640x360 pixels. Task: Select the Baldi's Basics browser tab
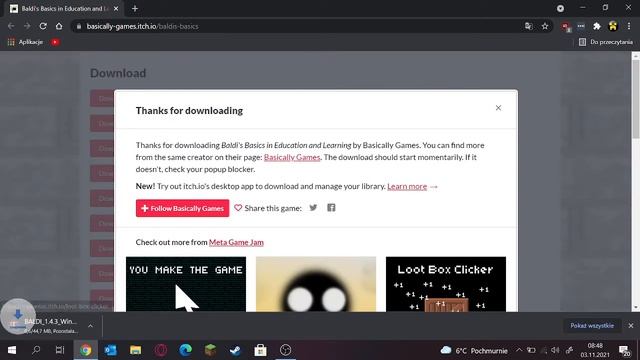tap(64, 8)
